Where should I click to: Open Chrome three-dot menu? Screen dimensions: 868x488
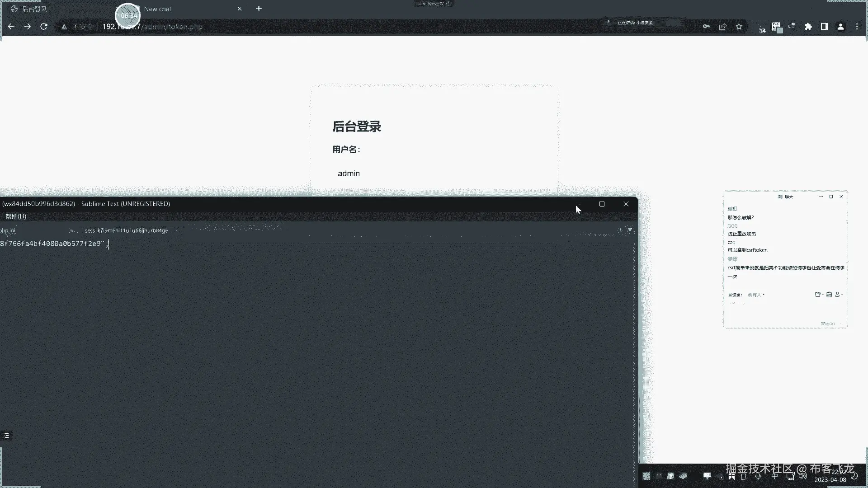click(857, 27)
